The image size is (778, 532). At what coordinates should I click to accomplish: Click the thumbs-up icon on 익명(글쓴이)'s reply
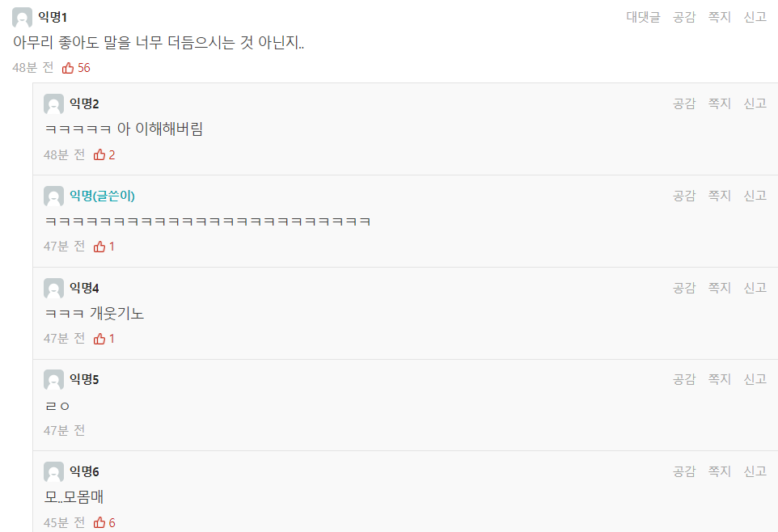[x=99, y=246]
